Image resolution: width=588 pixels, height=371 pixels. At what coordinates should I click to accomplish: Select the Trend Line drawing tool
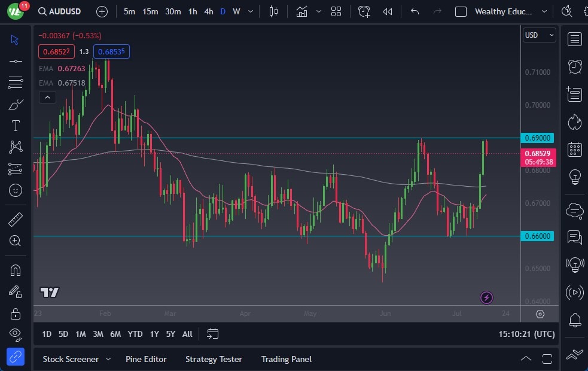(x=16, y=61)
